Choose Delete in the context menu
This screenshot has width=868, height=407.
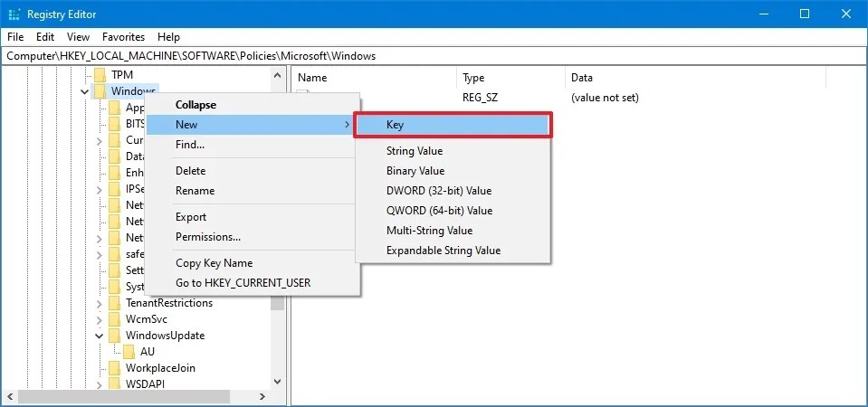253,171
